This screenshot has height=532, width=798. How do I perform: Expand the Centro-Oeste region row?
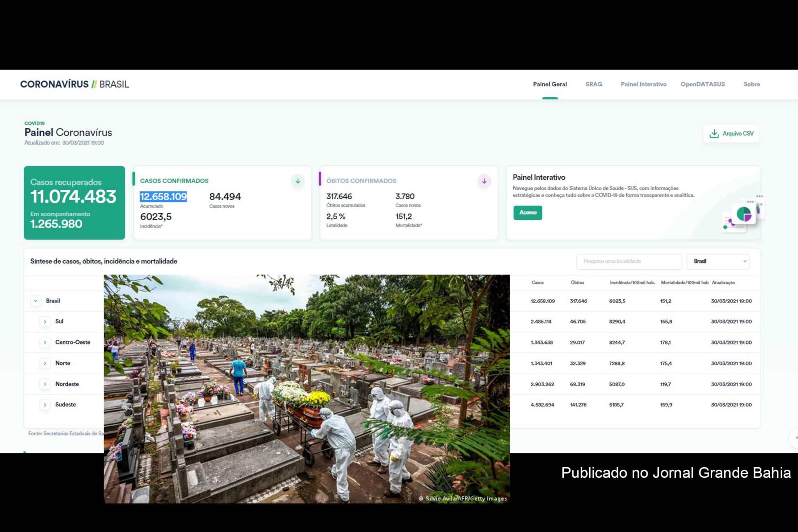45,342
